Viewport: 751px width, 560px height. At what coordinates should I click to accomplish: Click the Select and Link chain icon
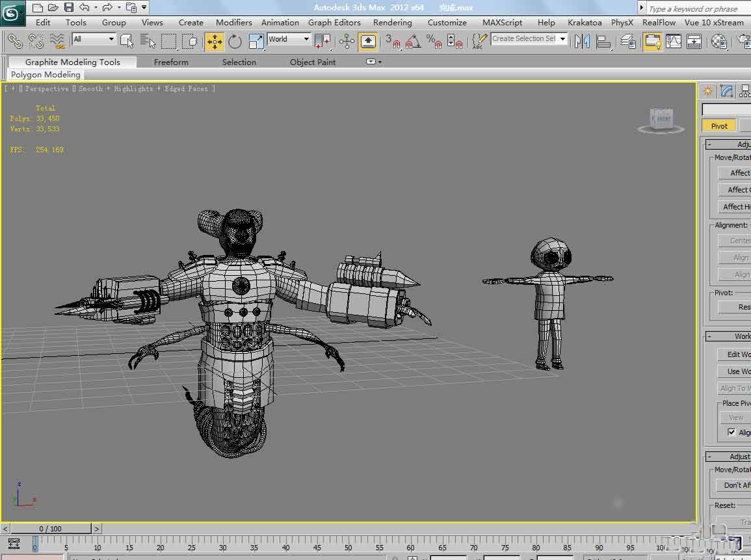(14, 42)
